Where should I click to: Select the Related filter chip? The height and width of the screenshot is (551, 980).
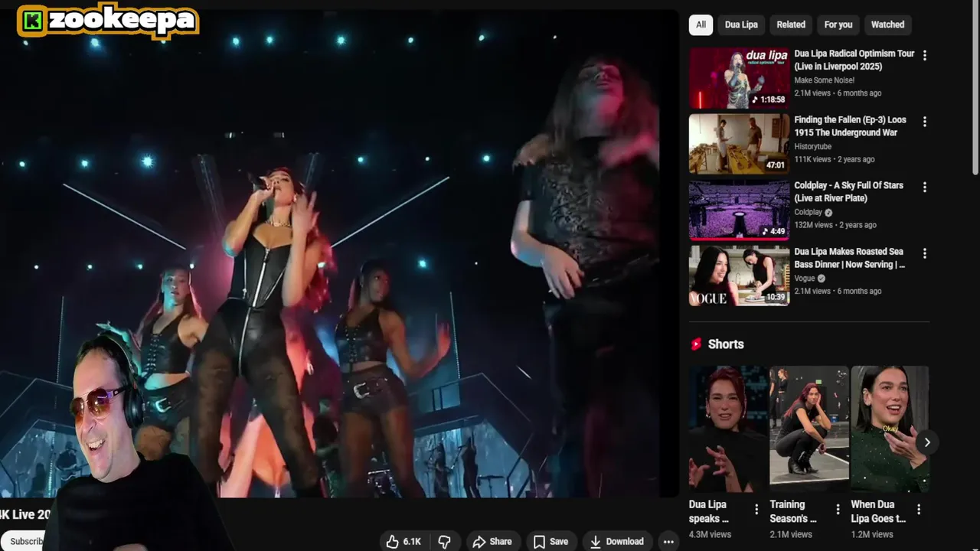(x=791, y=24)
